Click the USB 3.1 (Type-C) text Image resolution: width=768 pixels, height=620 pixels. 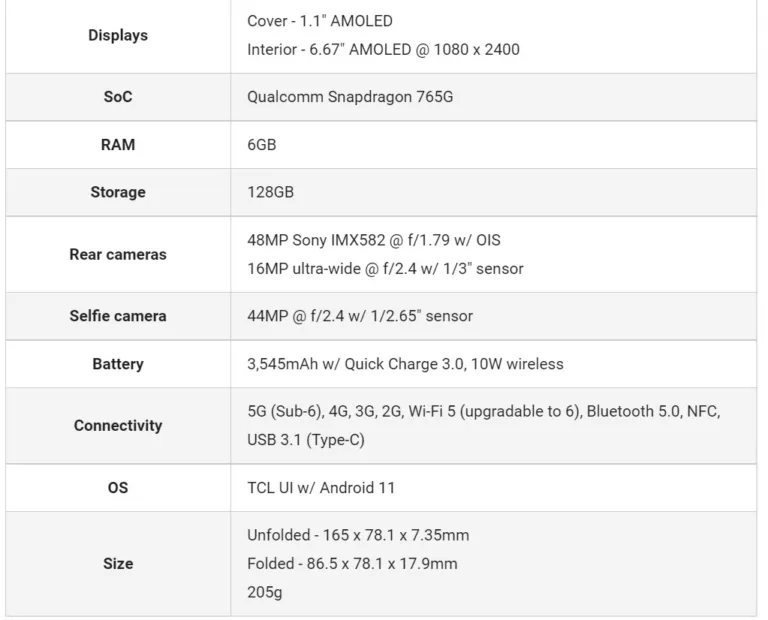(306, 440)
